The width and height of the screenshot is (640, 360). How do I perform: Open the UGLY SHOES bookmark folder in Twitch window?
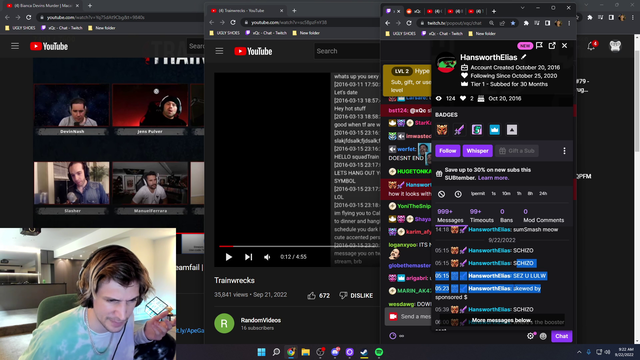(x=400, y=33)
